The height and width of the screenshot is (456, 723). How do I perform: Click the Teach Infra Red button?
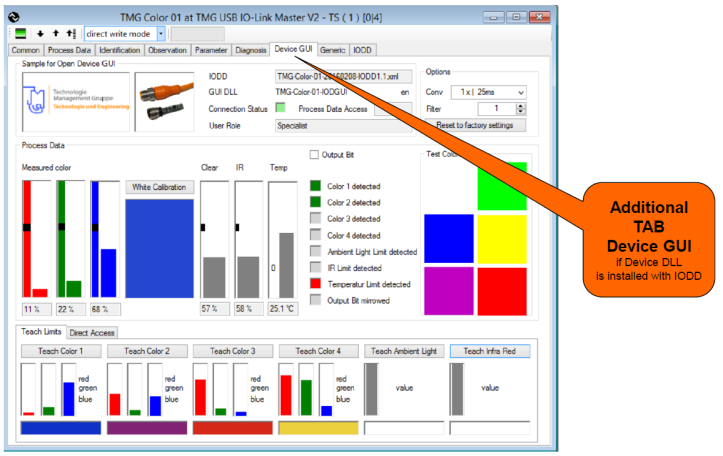click(490, 351)
